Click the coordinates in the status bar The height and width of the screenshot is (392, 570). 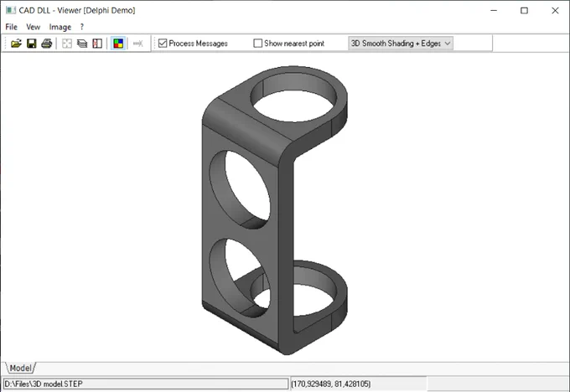[x=331, y=384]
